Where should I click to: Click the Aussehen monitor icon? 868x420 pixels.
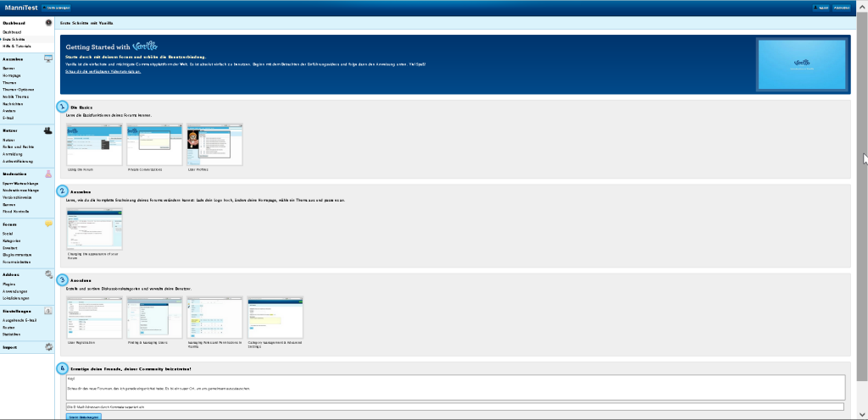(x=48, y=58)
